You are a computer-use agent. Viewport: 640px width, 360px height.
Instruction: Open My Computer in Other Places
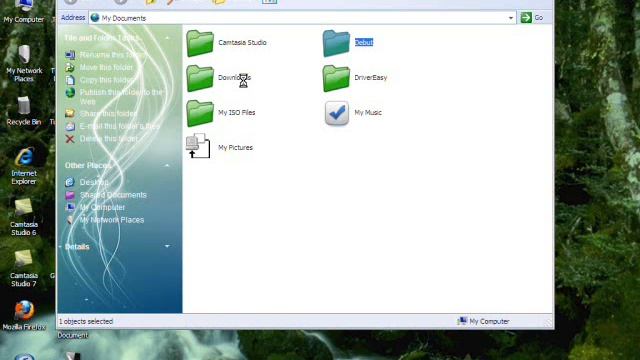coord(102,207)
